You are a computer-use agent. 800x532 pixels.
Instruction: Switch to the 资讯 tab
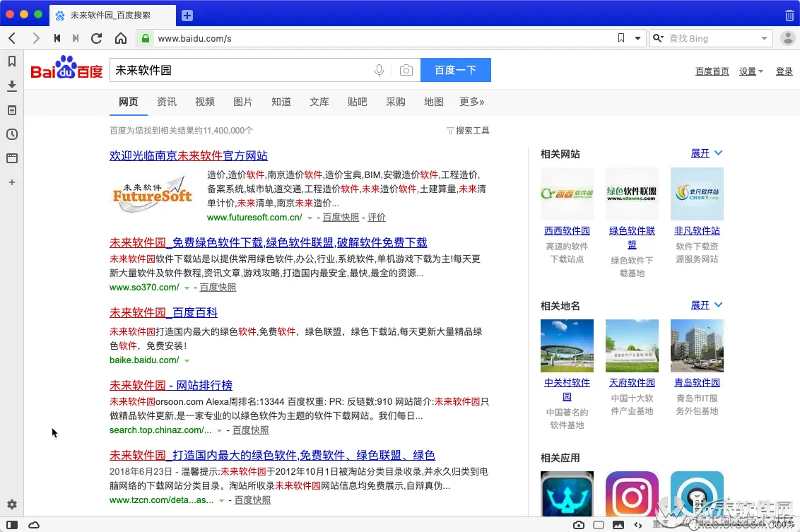tap(167, 102)
